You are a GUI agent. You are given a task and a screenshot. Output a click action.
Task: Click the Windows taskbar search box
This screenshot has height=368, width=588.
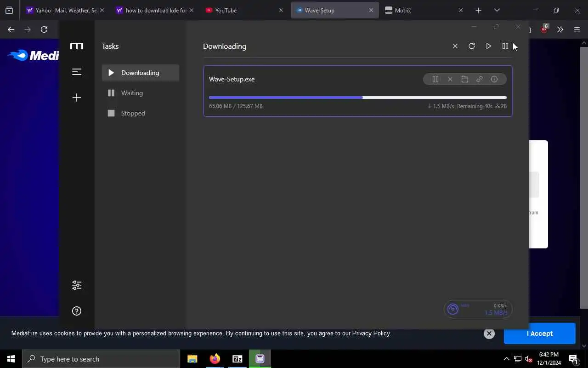tap(101, 359)
